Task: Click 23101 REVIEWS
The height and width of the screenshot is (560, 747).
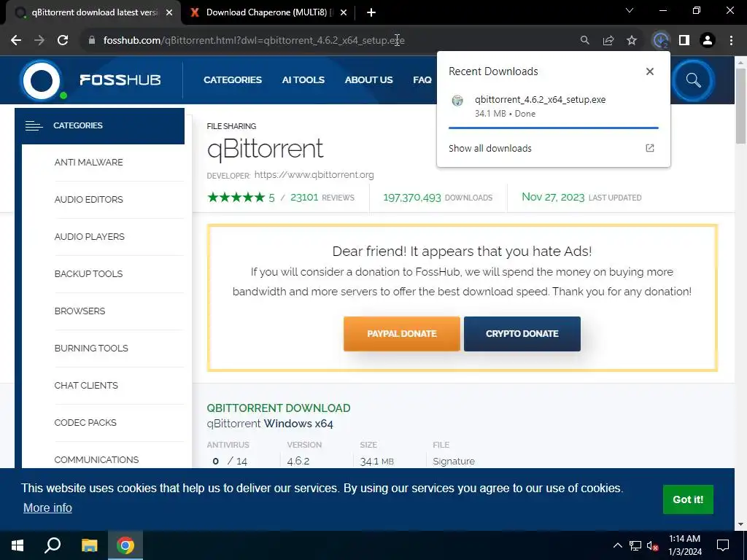Action: (322, 197)
